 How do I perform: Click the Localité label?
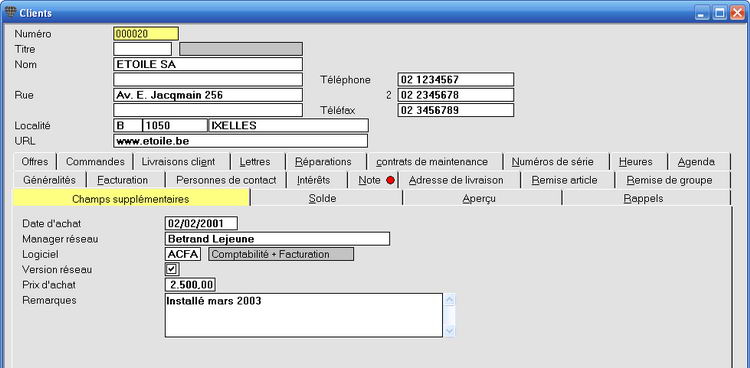point(32,126)
